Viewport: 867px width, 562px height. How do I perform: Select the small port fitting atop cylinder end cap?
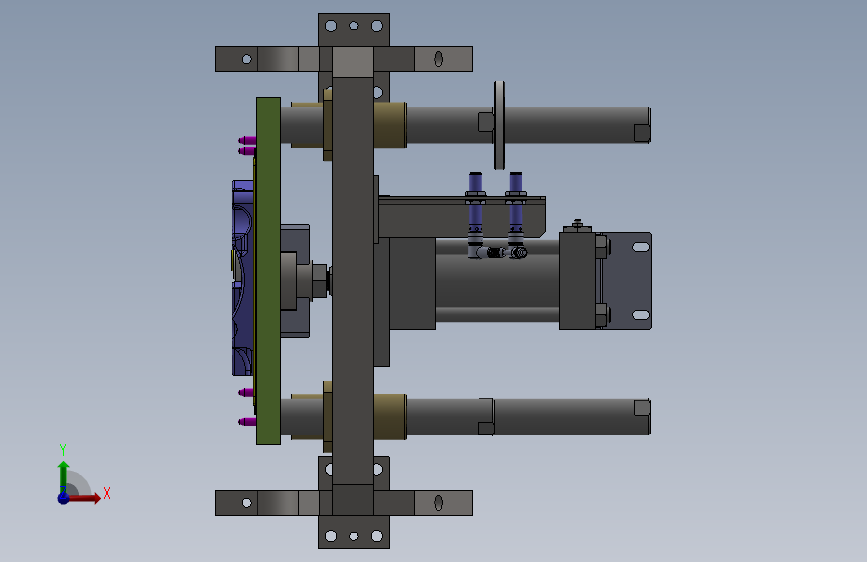(577, 226)
